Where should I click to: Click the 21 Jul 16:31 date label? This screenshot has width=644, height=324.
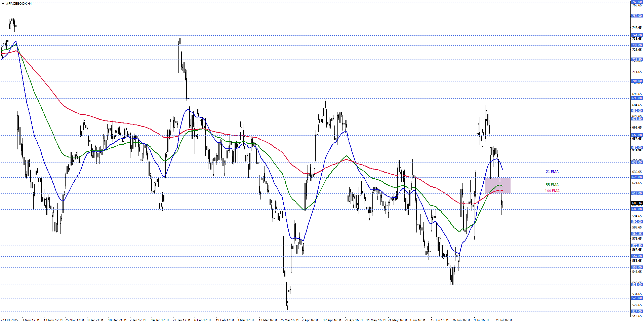(504, 320)
